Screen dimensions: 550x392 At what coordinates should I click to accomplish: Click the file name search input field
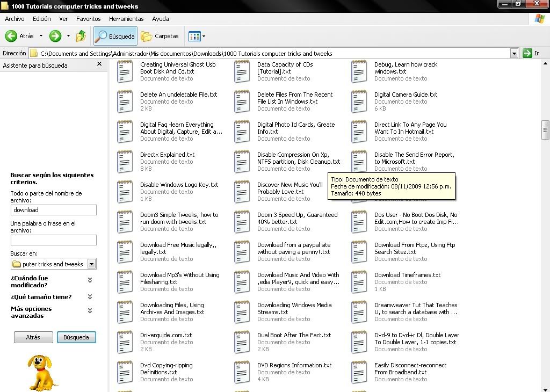coord(53,210)
